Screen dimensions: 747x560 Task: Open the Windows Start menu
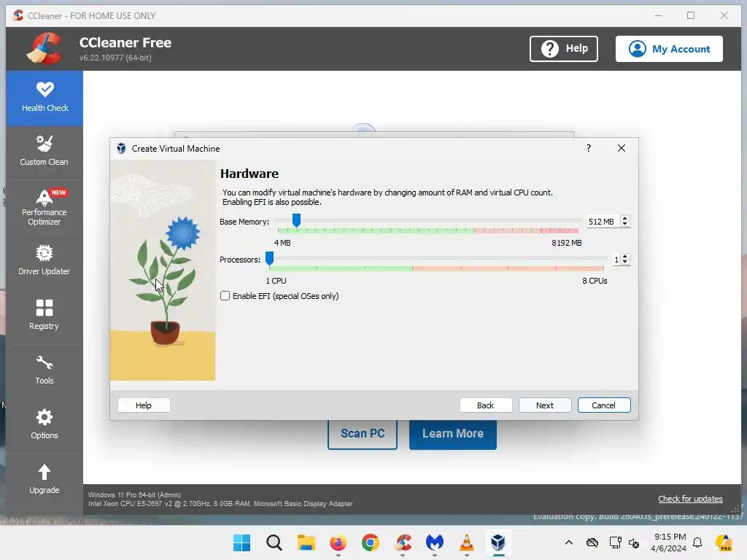(x=242, y=542)
